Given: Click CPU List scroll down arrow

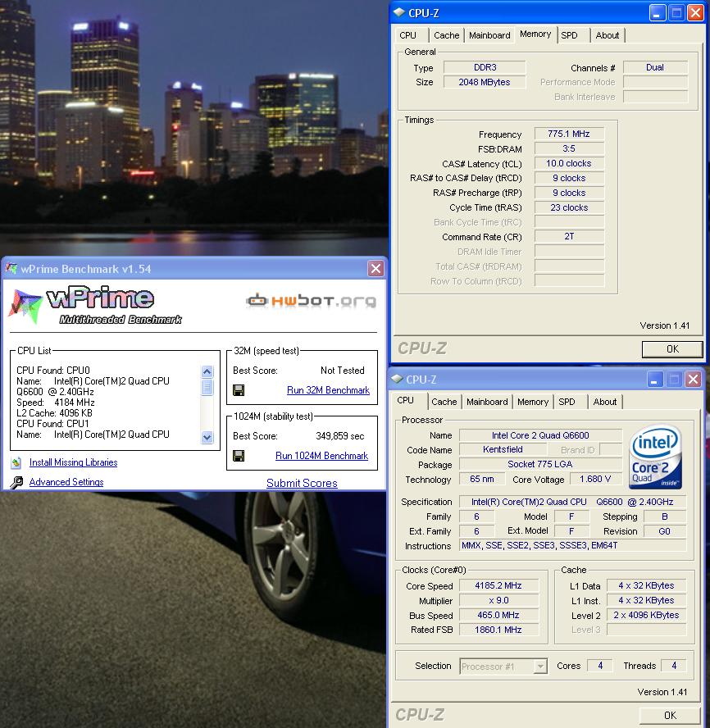Looking at the screenshot, I should pos(207,437).
